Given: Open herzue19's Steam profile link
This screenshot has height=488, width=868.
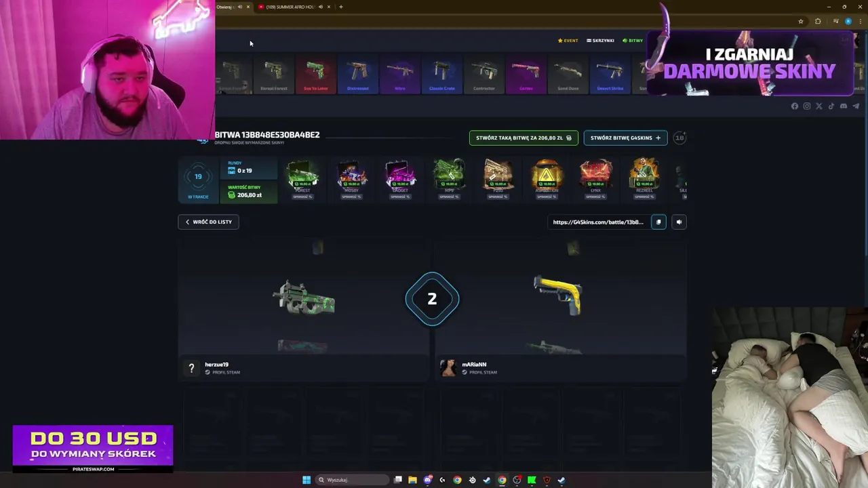Looking at the screenshot, I should pos(223,372).
